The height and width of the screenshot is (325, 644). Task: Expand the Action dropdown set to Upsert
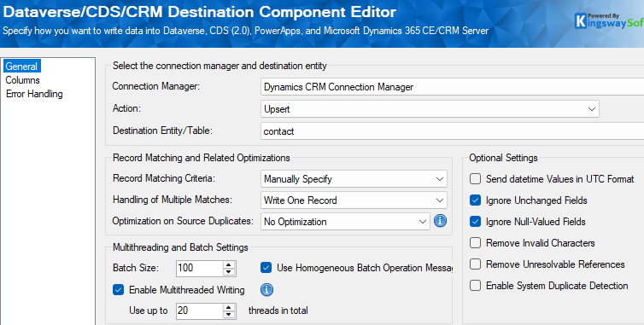click(x=430, y=109)
